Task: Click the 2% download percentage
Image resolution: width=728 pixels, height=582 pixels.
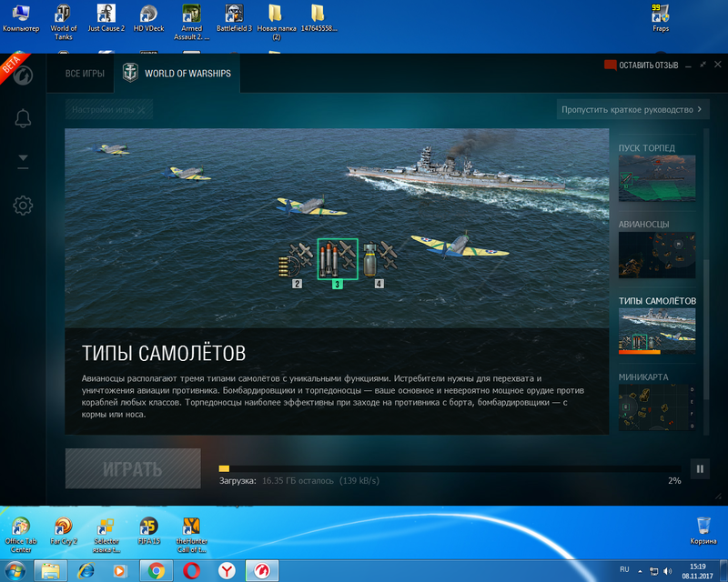Action: (674, 481)
